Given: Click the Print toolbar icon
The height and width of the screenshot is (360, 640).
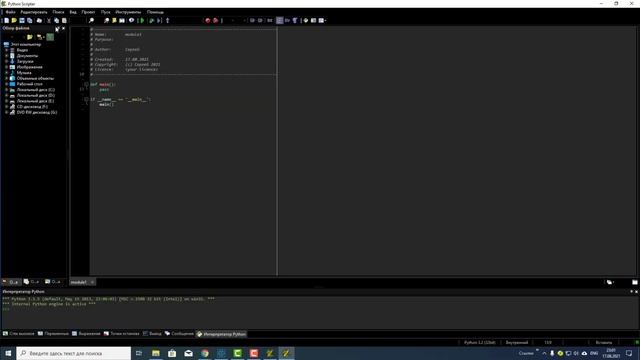Looking at the screenshot, I should pos(39,20).
